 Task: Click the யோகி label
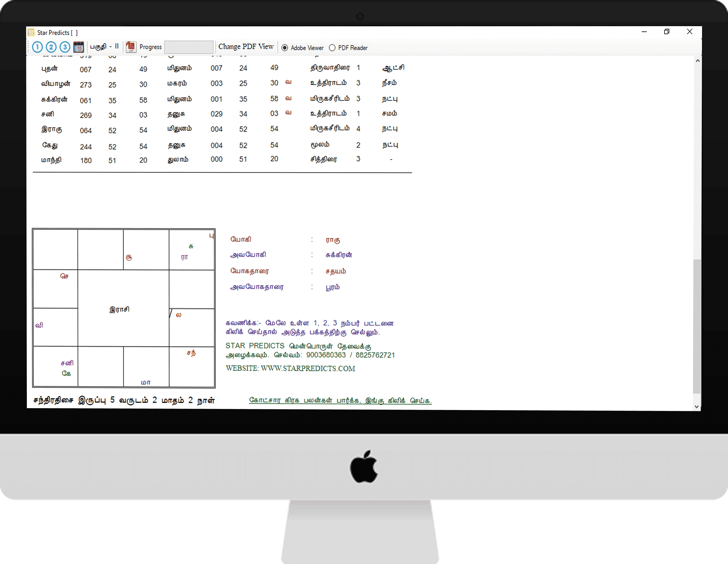point(241,239)
